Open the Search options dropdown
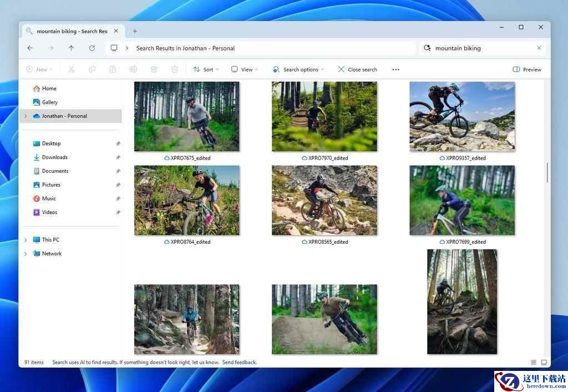This screenshot has height=392, width=568. pos(298,69)
